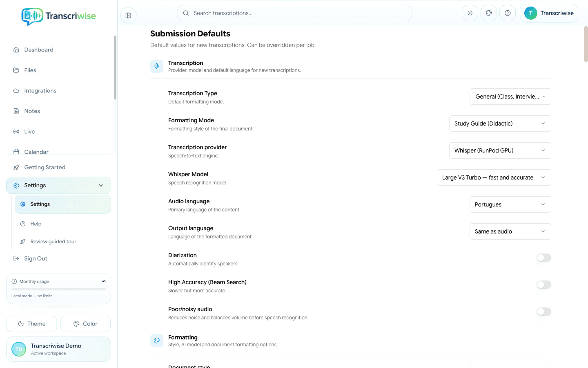The image size is (588, 368).
Task: Click the Monthly usage clock icon
Action: [x=14, y=281]
